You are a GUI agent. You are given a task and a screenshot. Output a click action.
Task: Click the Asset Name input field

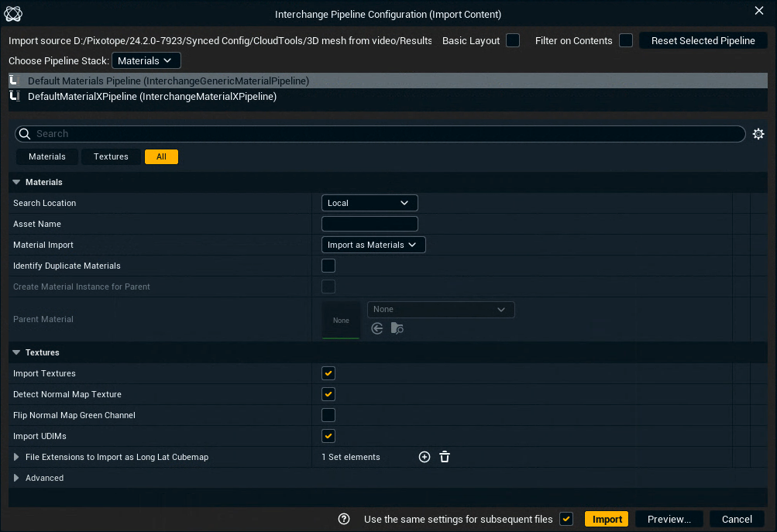click(370, 224)
